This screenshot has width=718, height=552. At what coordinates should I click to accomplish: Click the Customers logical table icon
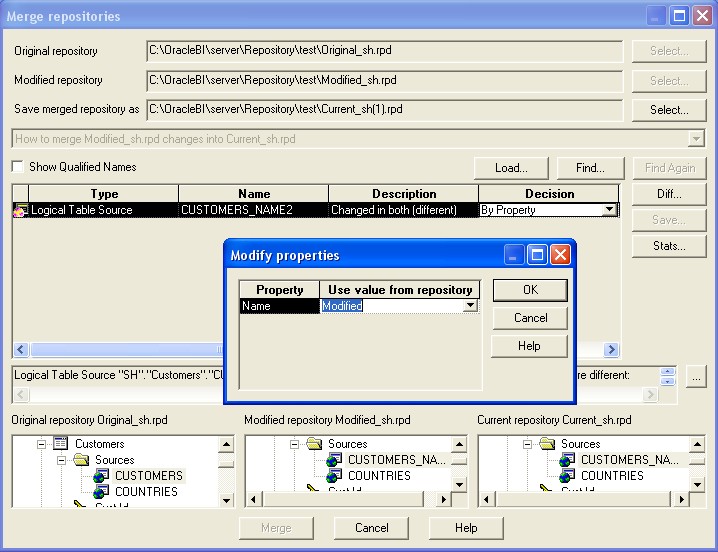pos(60,443)
